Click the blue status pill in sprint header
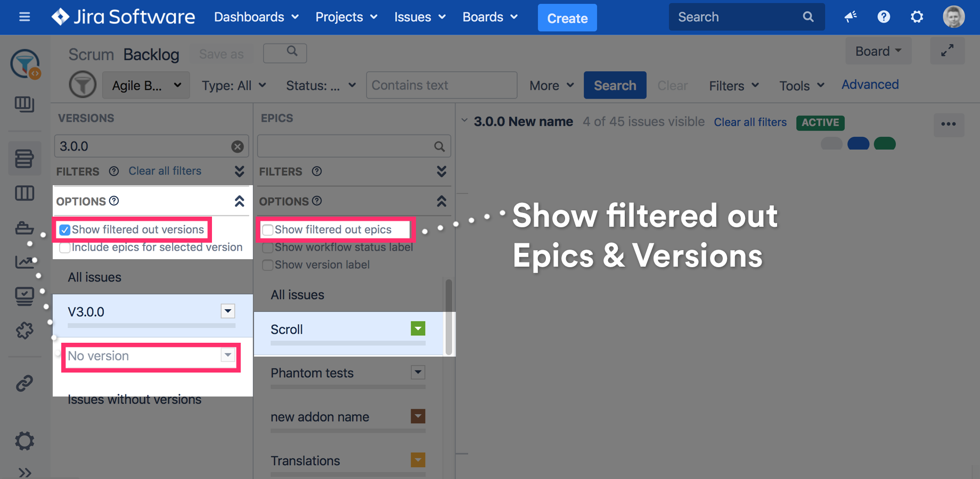Screen dimensions: 980x479 tap(858, 144)
